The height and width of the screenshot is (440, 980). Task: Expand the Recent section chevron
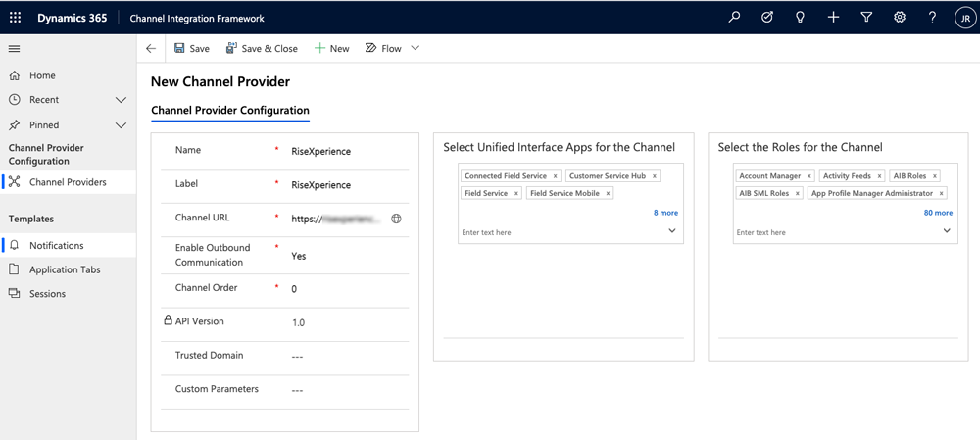click(122, 100)
